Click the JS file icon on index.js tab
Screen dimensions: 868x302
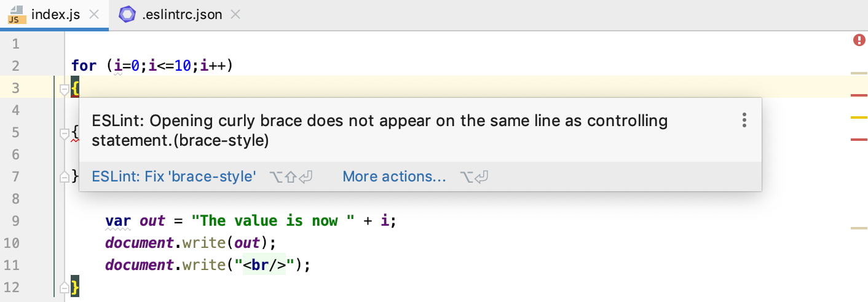[17, 15]
